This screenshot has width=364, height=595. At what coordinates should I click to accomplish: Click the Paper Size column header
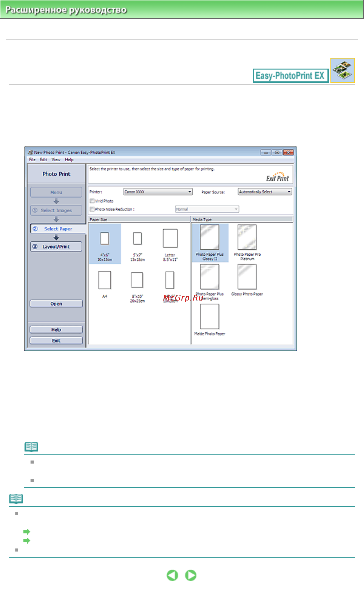click(139, 219)
